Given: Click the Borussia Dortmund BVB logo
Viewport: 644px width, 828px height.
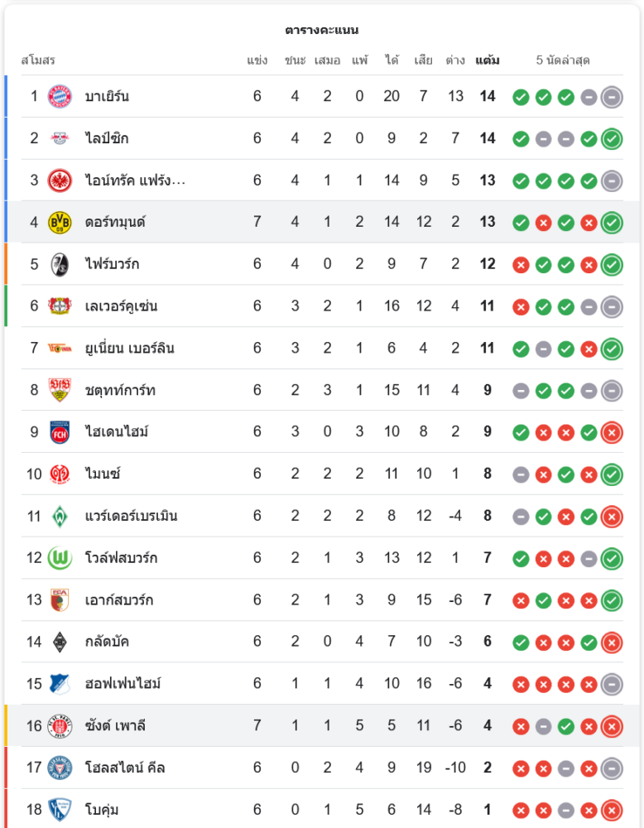Looking at the screenshot, I should [60, 222].
